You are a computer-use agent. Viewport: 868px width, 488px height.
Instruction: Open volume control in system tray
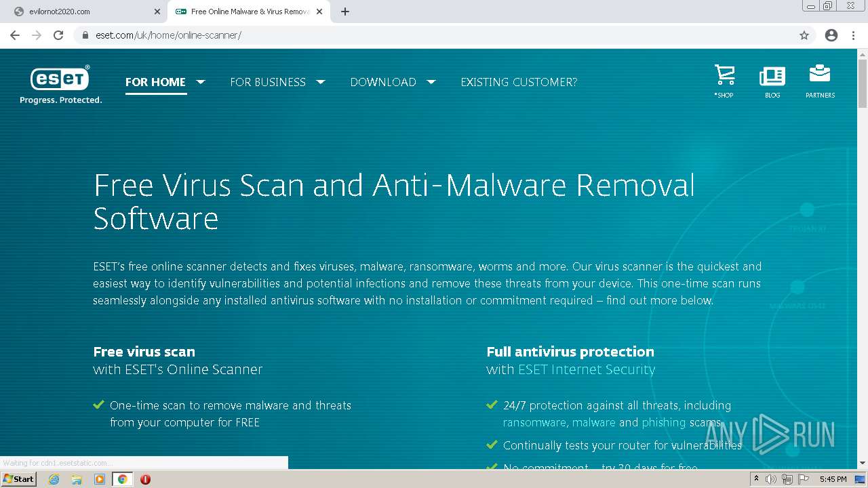(771, 479)
